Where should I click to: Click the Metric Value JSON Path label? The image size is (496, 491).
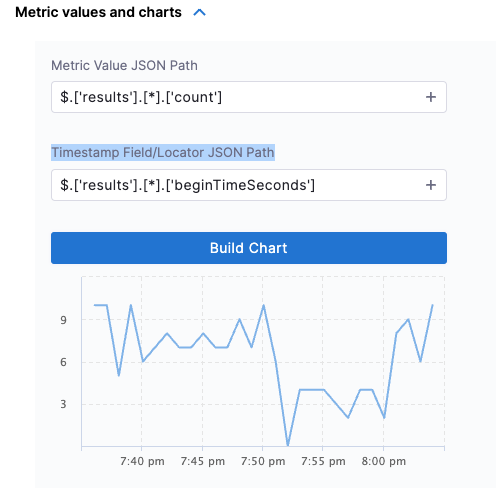click(x=124, y=65)
